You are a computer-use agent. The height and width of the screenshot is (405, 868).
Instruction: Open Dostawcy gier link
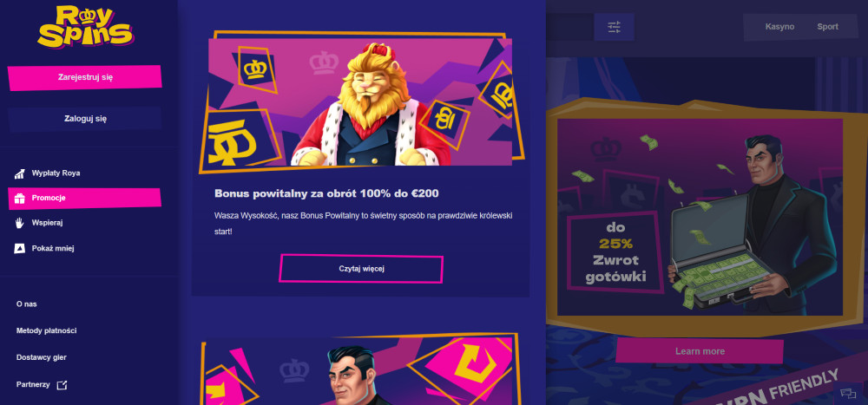(x=42, y=357)
